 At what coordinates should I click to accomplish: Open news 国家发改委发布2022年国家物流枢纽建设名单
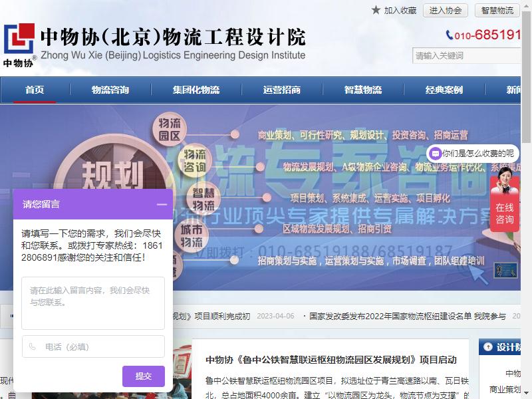pyautogui.click(x=407, y=317)
